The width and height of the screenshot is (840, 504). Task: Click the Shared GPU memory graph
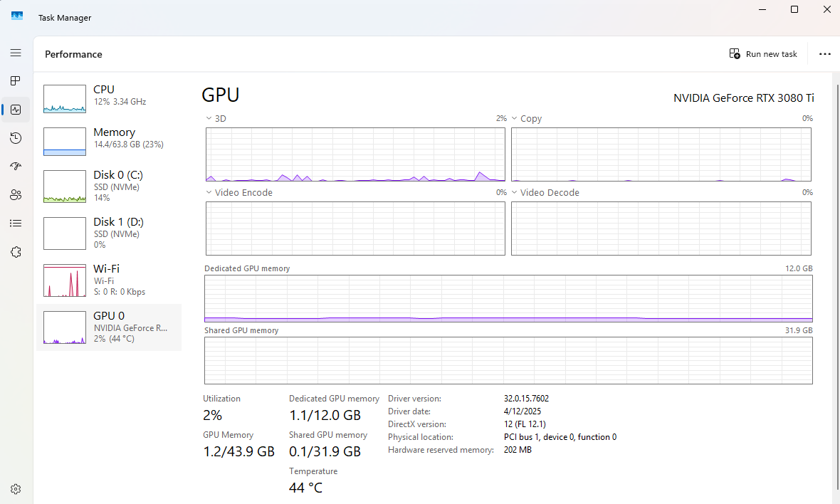click(508, 360)
